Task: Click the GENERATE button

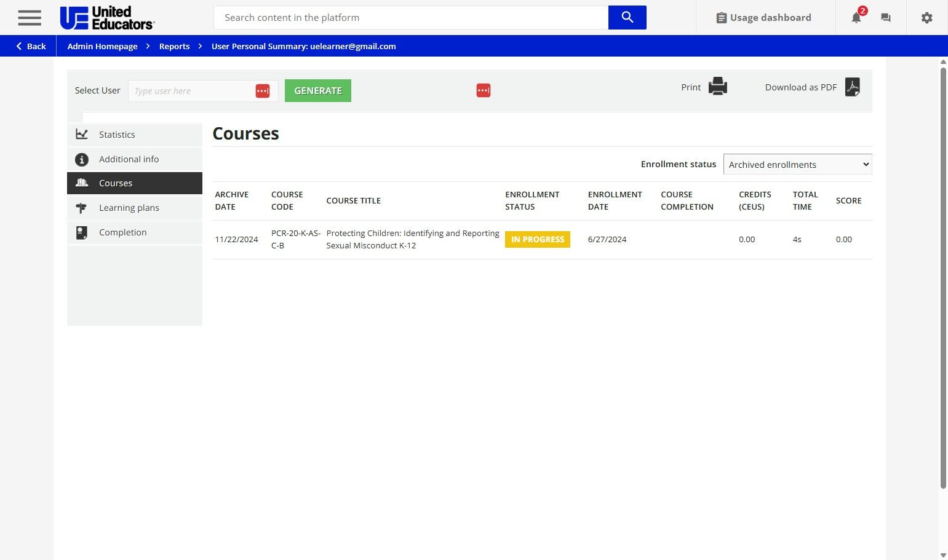Action: pos(317,90)
